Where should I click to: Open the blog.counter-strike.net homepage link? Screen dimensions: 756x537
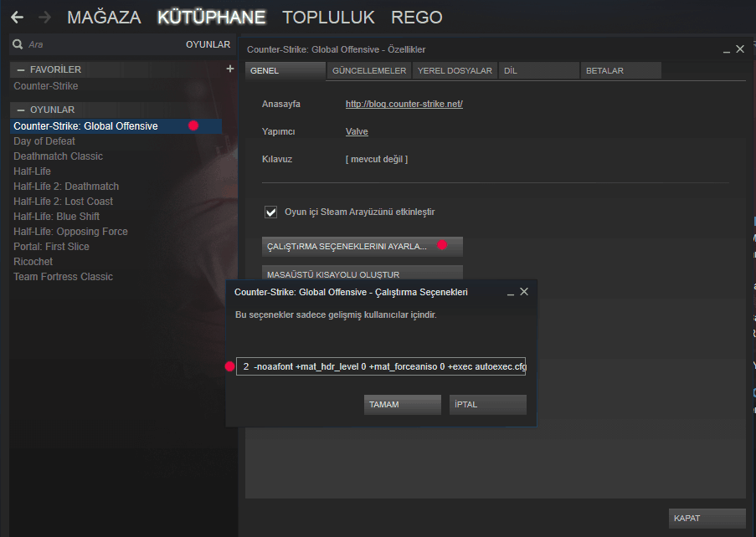click(x=404, y=104)
